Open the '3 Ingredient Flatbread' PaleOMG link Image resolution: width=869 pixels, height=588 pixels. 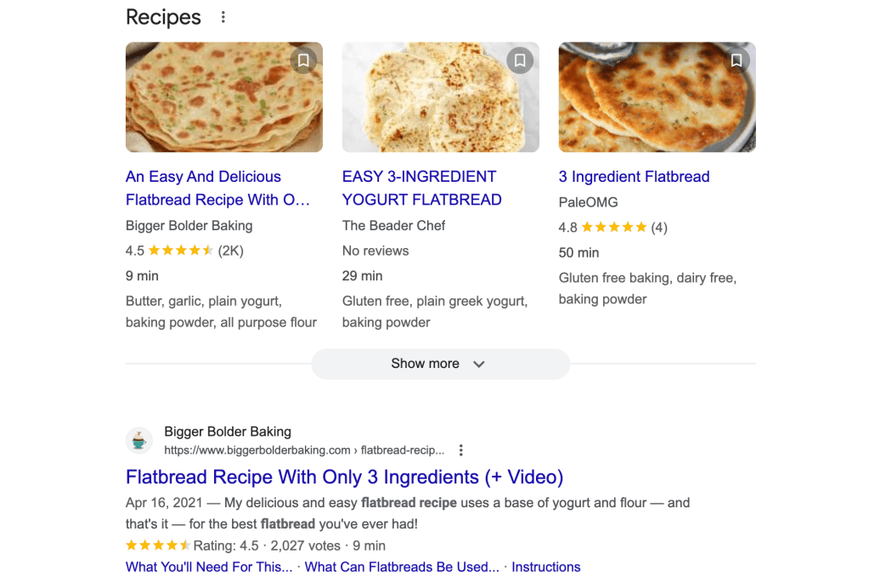pos(634,177)
